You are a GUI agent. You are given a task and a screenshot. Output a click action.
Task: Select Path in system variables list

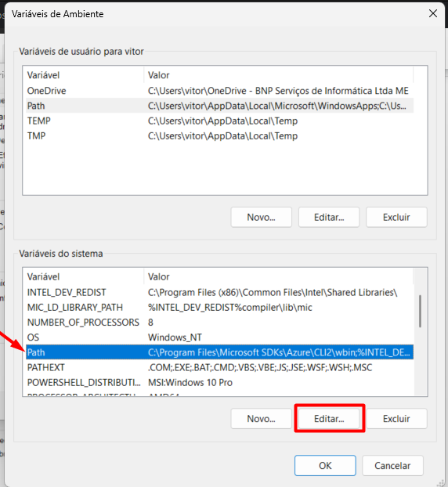coord(219,352)
